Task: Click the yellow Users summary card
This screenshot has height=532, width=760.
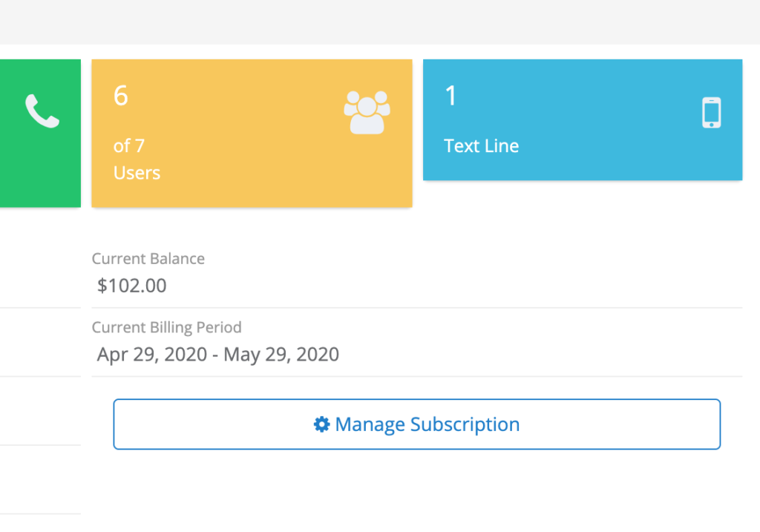Action: [x=252, y=132]
